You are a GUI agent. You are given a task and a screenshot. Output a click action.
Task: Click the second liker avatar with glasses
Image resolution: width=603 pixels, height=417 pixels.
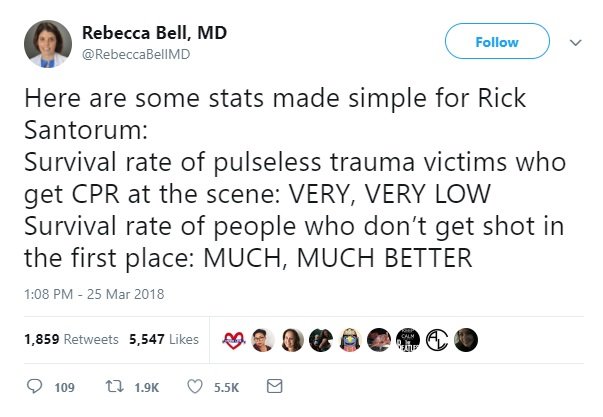pos(264,339)
